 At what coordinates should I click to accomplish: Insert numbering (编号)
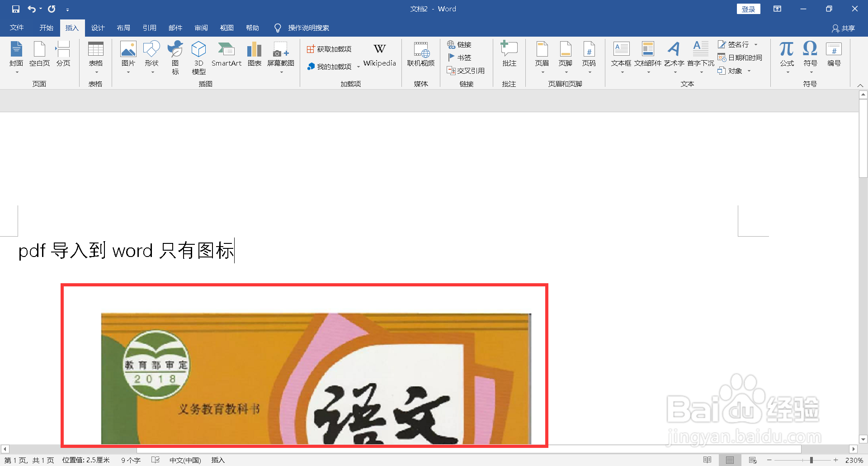tap(834, 54)
